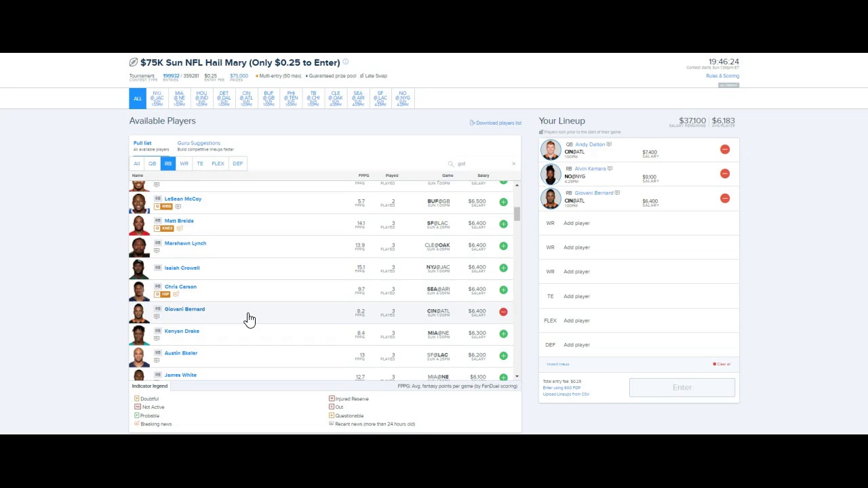Click Enter using 600 FDP link
Image resolution: width=868 pixels, height=488 pixels.
click(561, 388)
